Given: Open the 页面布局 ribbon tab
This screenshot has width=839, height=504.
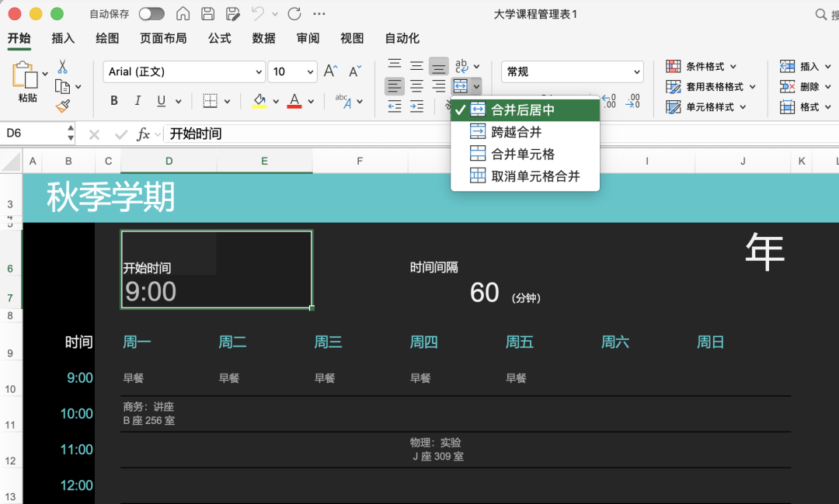Looking at the screenshot, I should tap(163, 39).
